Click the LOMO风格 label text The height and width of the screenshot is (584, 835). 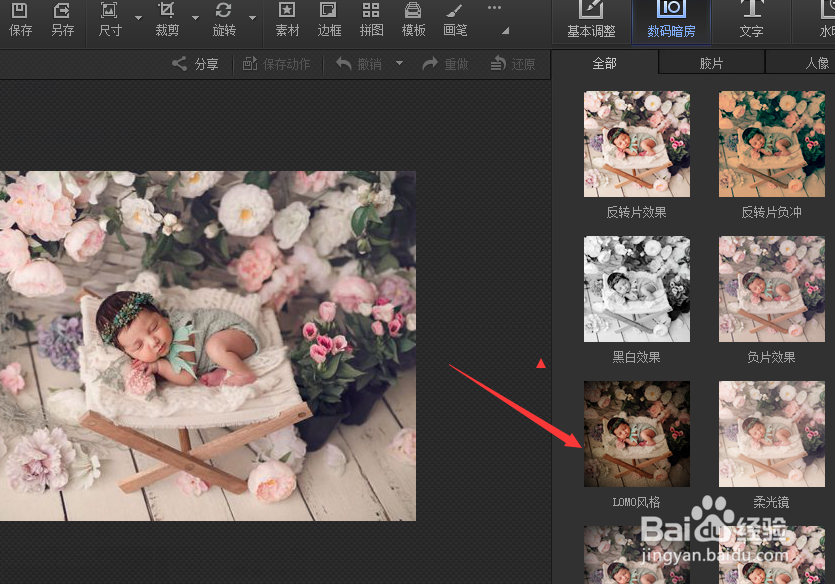tap(636, 502)
